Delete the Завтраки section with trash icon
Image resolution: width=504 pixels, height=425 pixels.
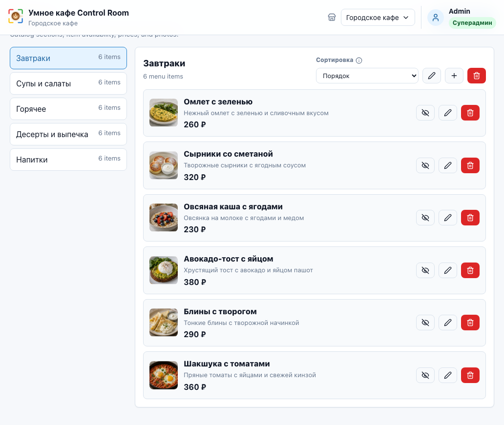477,76
